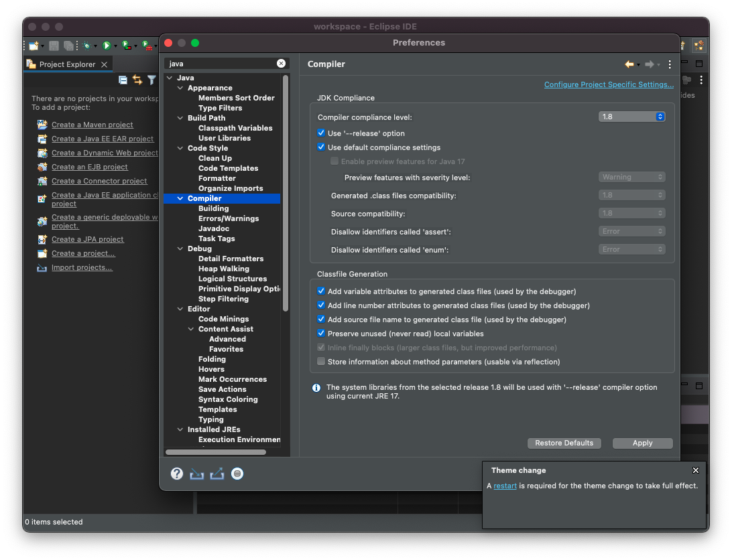Viewport: 732px width, 560px height.
Task: Click the green Run button icon
Action: [x=107, y=46]
